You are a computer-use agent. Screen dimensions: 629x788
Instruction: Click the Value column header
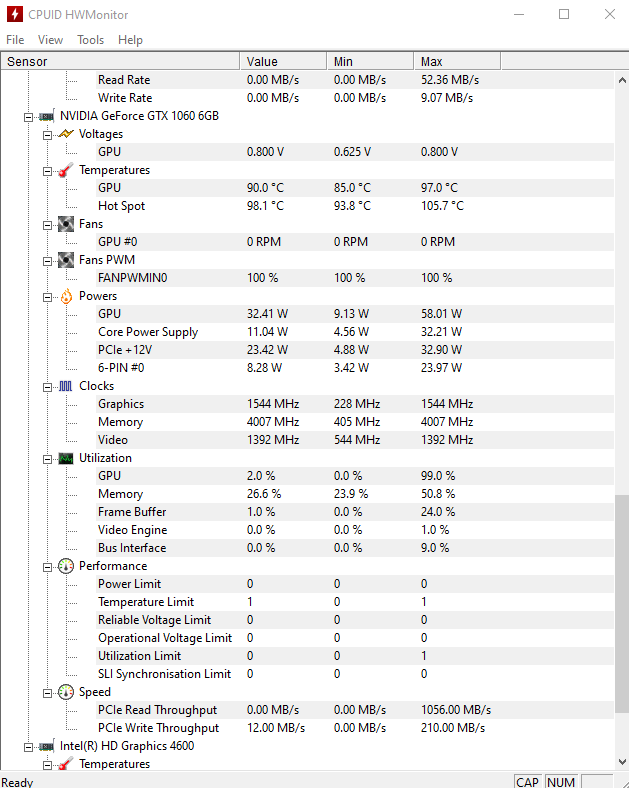283,61
